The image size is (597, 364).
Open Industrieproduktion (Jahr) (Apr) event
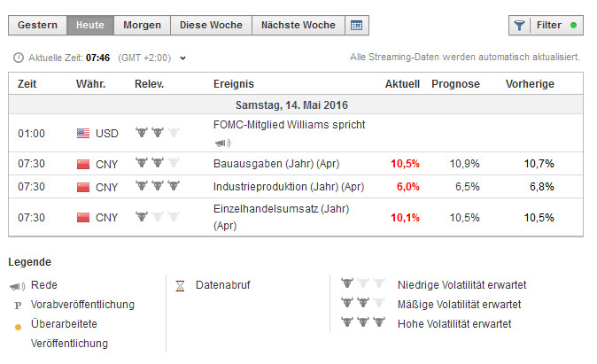tap(289, 187)
